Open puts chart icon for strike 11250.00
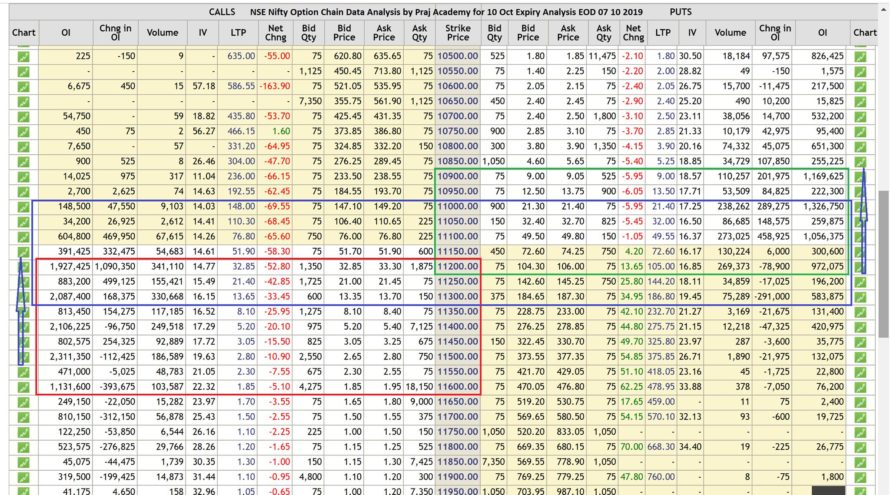This screenshot has width=890, height=495. pyautogui.click(x=860, y=282)
